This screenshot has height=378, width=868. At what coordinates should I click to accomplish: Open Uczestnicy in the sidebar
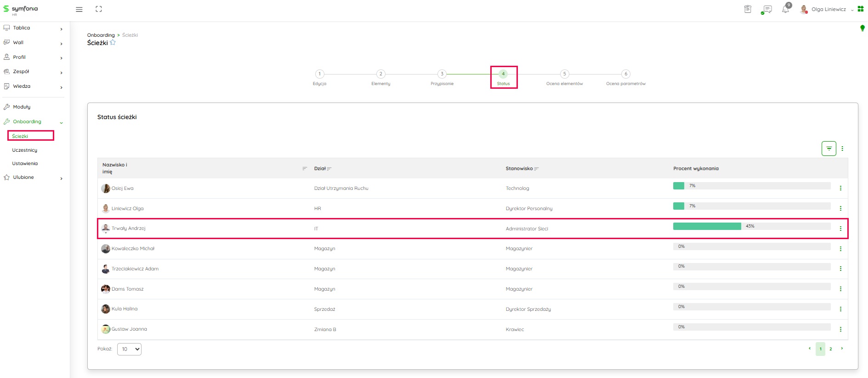[25, 150]
